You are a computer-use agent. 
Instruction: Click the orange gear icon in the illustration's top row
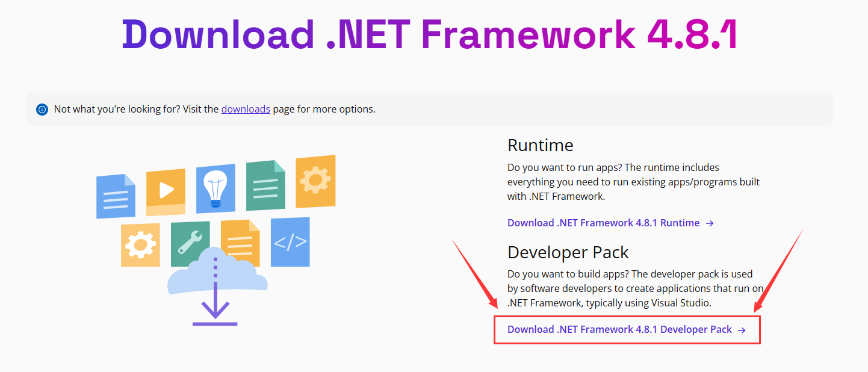[x=315, y=181]
